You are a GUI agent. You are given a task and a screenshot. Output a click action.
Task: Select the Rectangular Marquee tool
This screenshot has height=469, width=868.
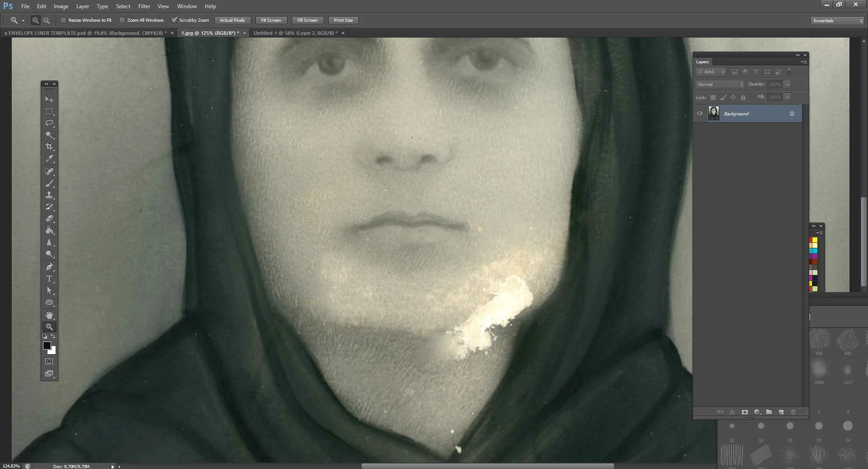(49, 111)
